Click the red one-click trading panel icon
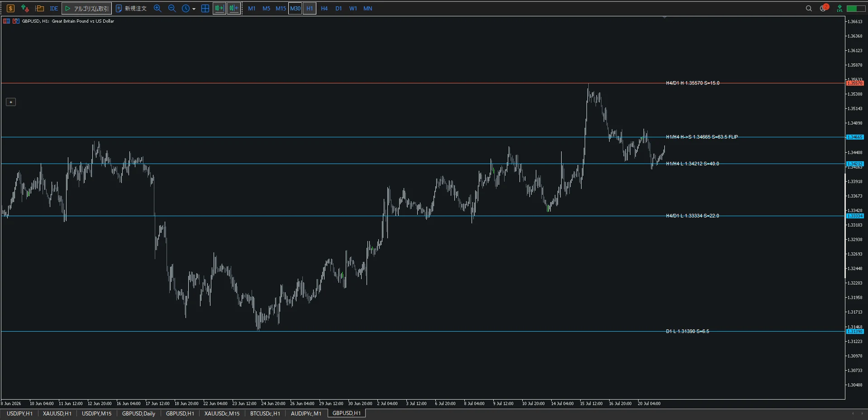This screenshot has height=420, width=868. point(6,21)
